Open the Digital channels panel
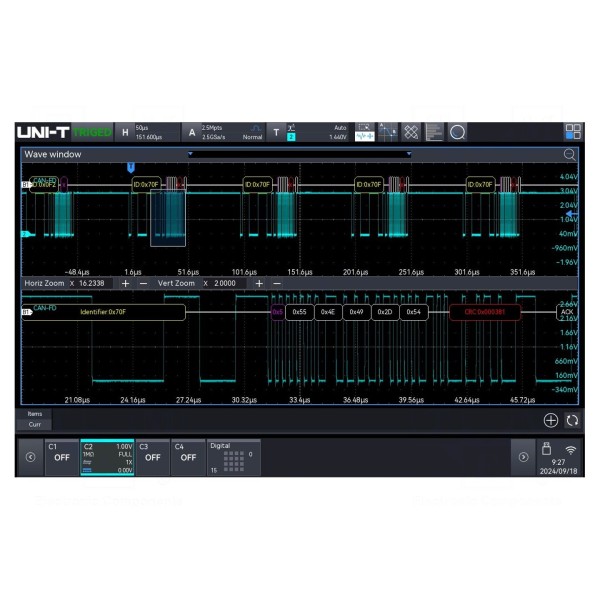 232,457
